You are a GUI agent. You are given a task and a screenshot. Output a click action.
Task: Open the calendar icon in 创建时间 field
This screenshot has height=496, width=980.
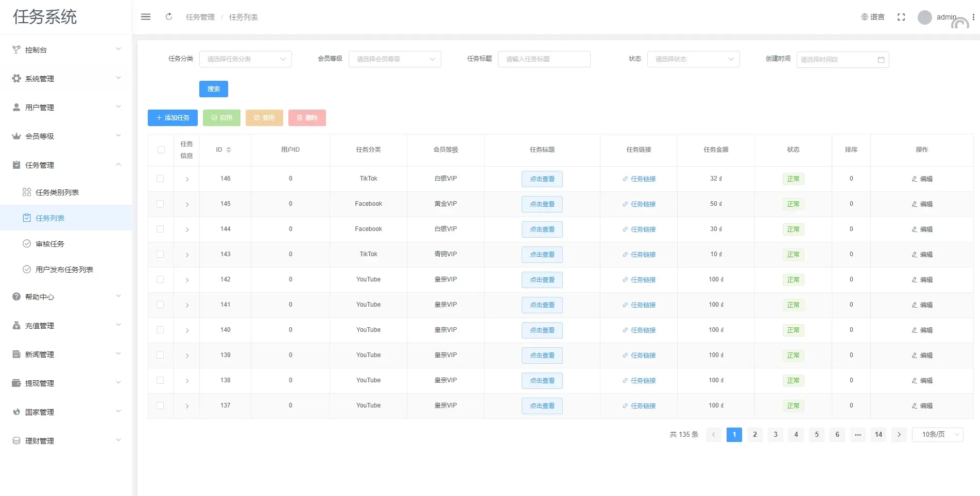881,60
